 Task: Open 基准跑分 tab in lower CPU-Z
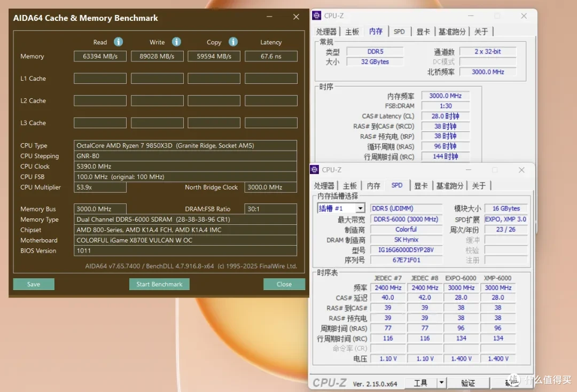click(450, 186)
